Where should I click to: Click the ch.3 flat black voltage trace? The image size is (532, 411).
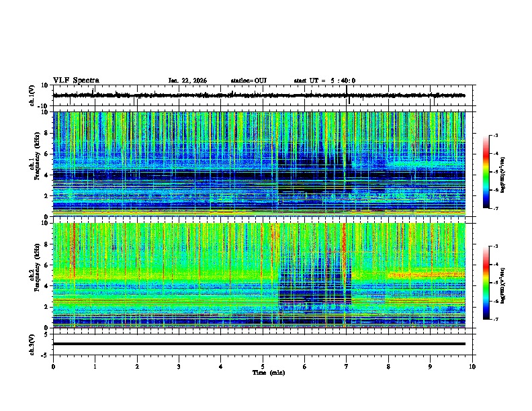click(x=259, y=344)
